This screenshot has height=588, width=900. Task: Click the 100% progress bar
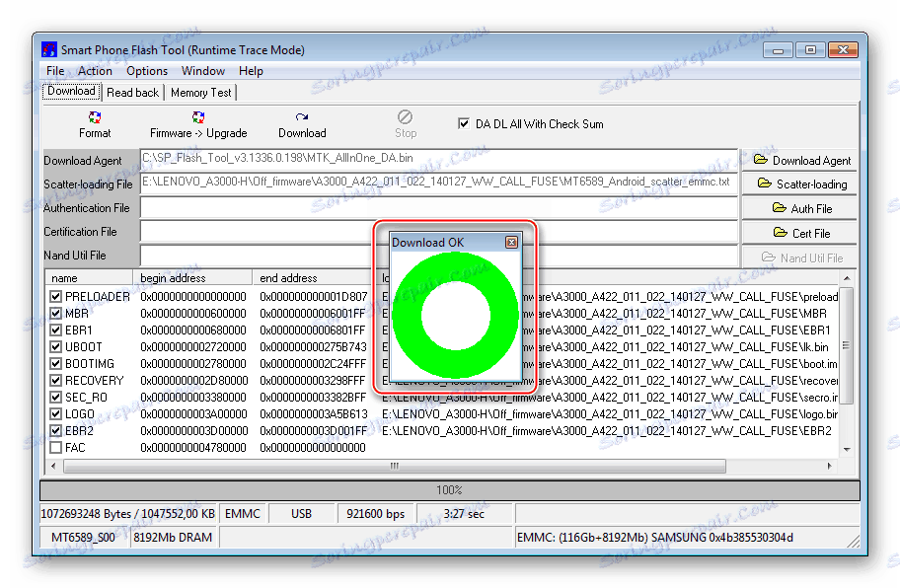[x=449, y=490]
